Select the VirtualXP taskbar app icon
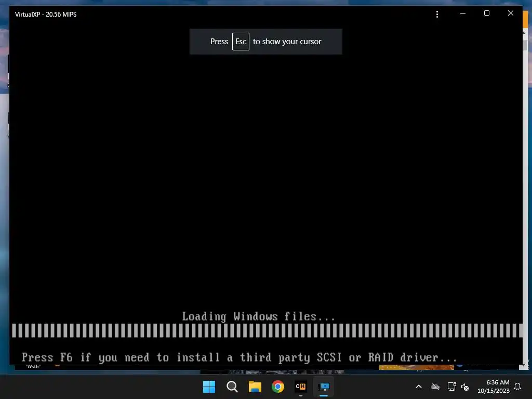 coord(324,387)
